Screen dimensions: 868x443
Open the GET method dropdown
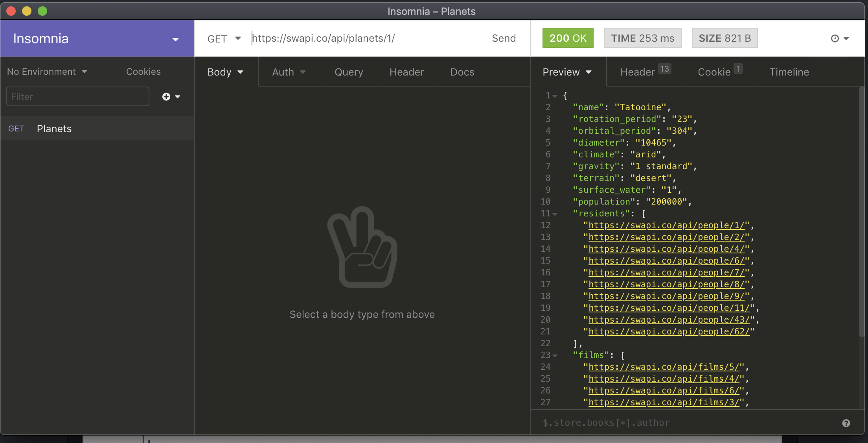tap(224, 39)
